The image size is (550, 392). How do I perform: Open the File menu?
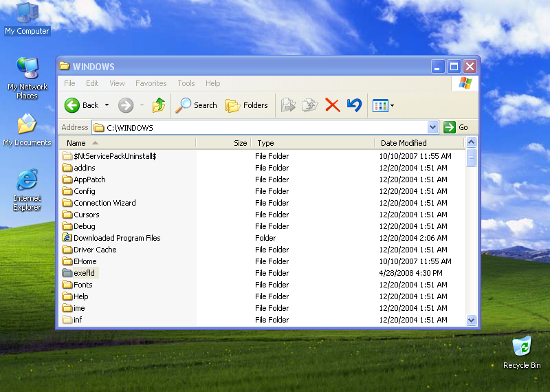[69, 83]
